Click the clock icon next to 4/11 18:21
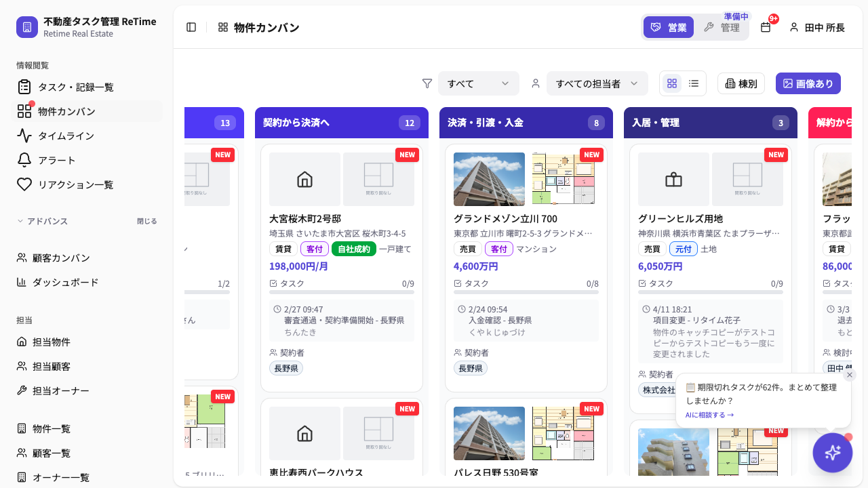Image resolution: width=868 pixels, height=488 pixels. pos(646,309)
